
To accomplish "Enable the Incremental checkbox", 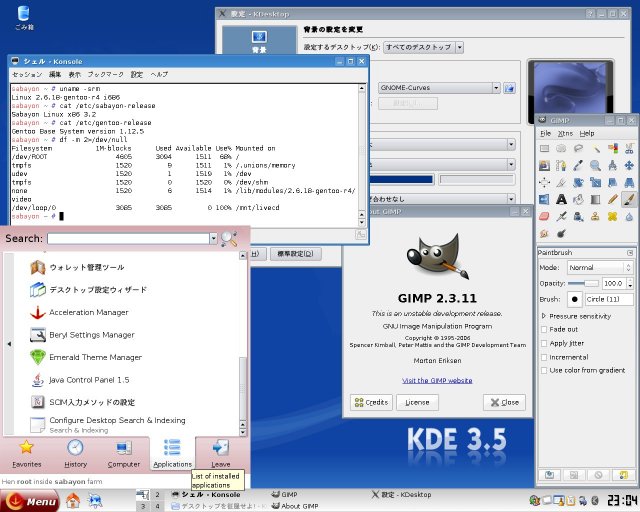I will tap(544, 357).
